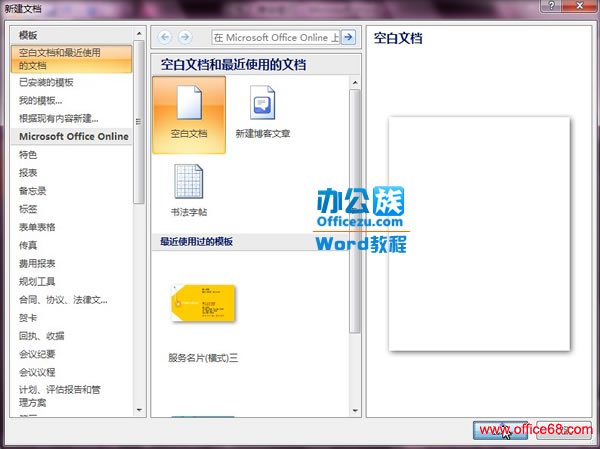This screenshot has height=449, width=600.
Task: Click center pane scroll down arrow
Action: click(x=355, y=411)
